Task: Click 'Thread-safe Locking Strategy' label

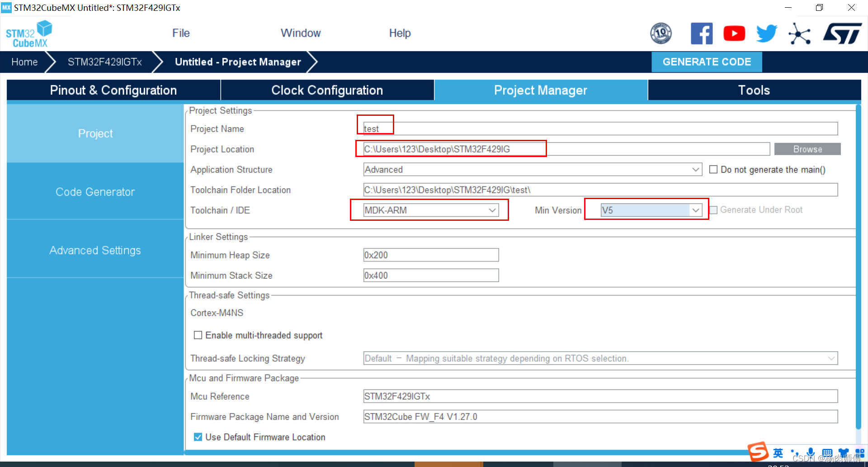Action: point(248,358)
